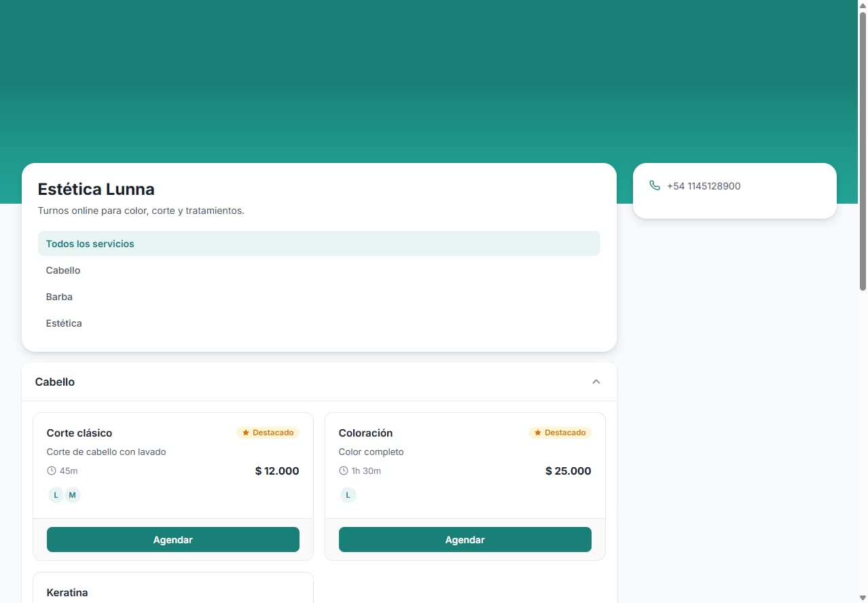Click the Estética Lunna heading
The width and height of the screenshot is (868, 603).
tap(96, 189)
